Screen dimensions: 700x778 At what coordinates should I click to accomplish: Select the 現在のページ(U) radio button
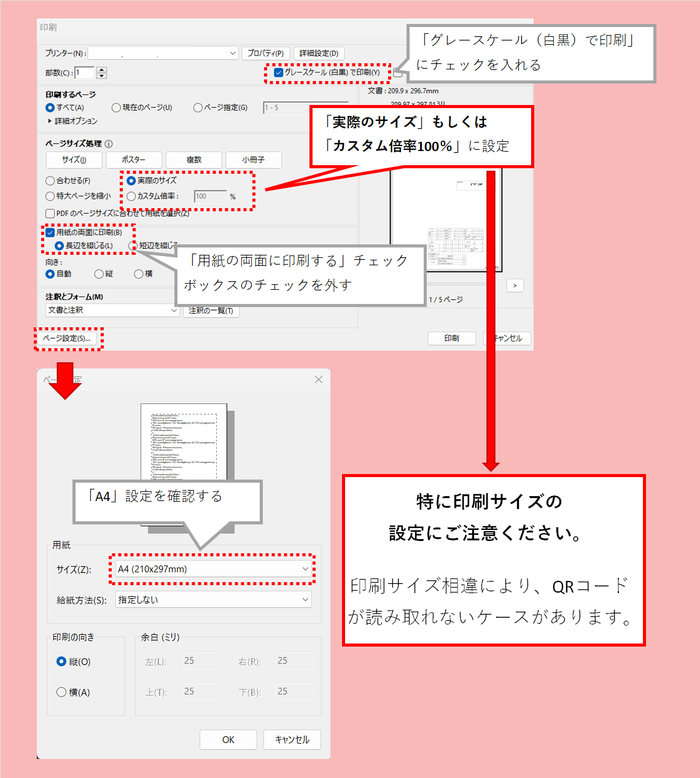116,107
